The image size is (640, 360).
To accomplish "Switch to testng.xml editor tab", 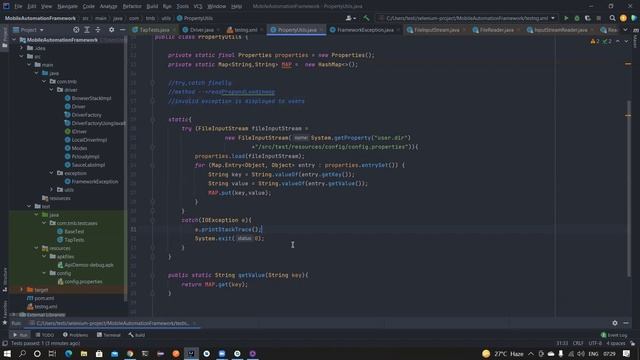I will click(245, 30).
